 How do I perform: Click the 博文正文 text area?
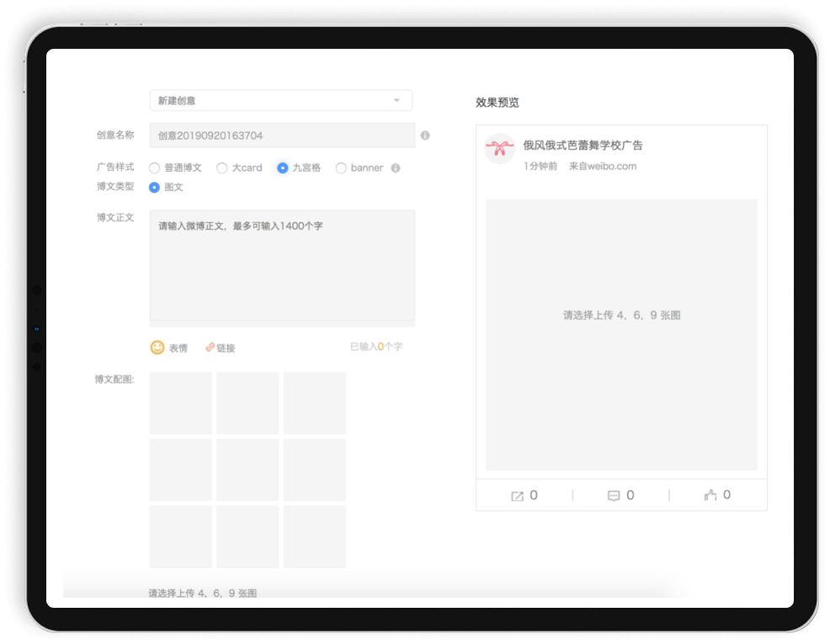282,265
